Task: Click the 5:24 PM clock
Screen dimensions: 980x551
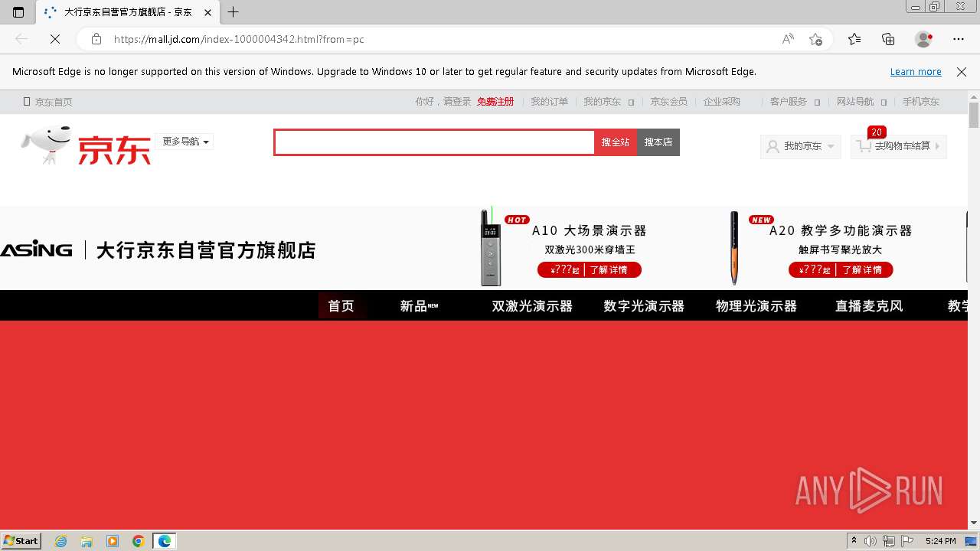Action: 940,541
